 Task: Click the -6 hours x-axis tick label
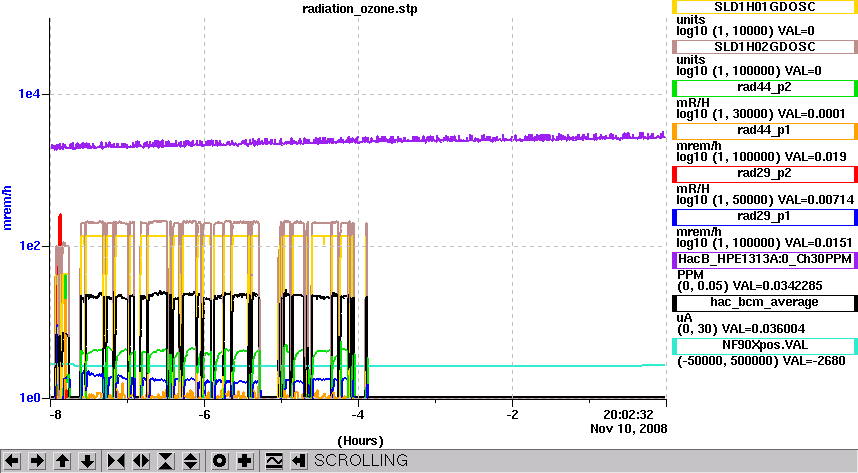(204, 414)
